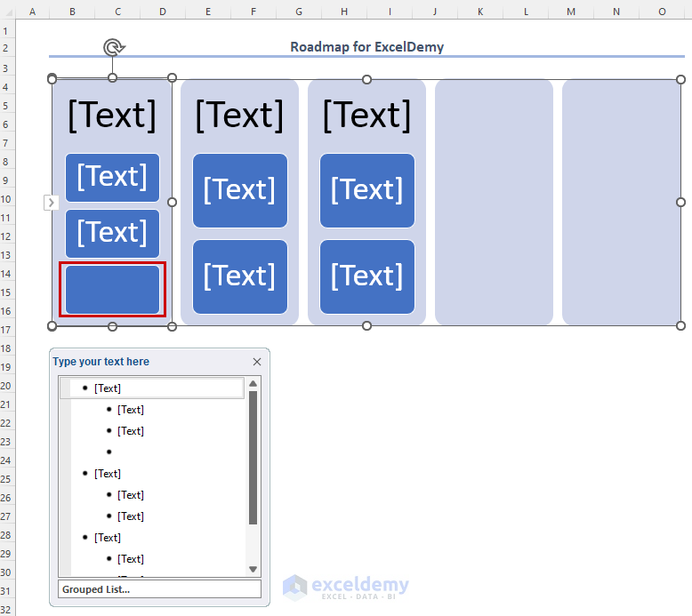Select the fifth empty light-blue column shape

coord(622,203)
